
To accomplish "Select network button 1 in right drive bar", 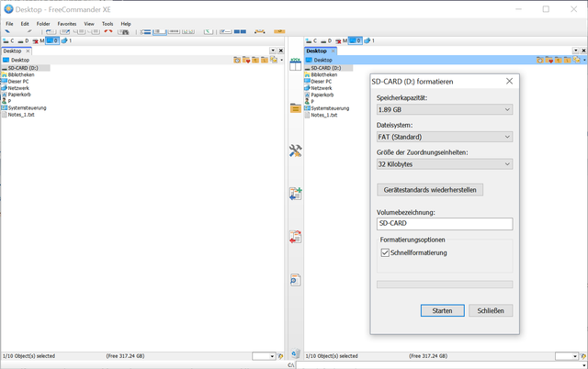I will (x=369, y=40).
